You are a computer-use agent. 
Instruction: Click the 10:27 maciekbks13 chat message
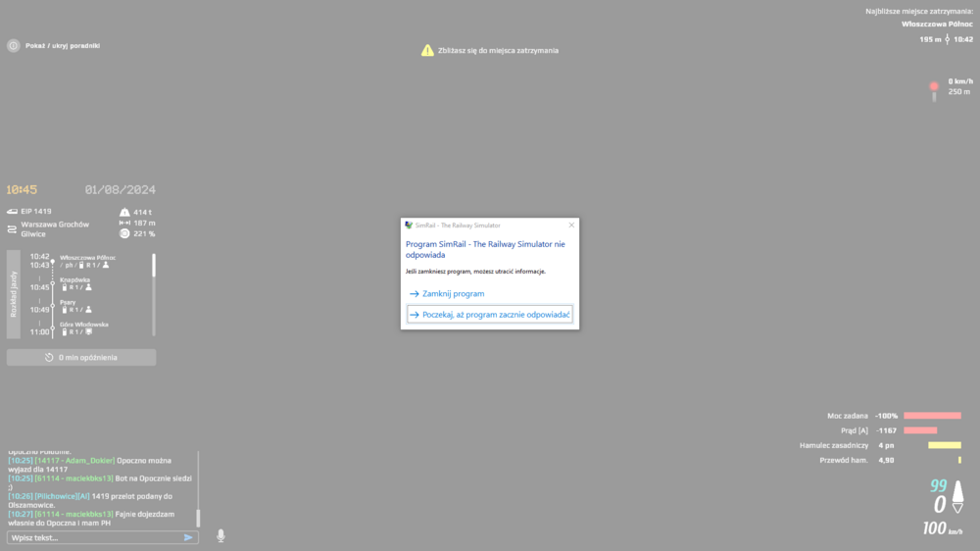[91, 519]
